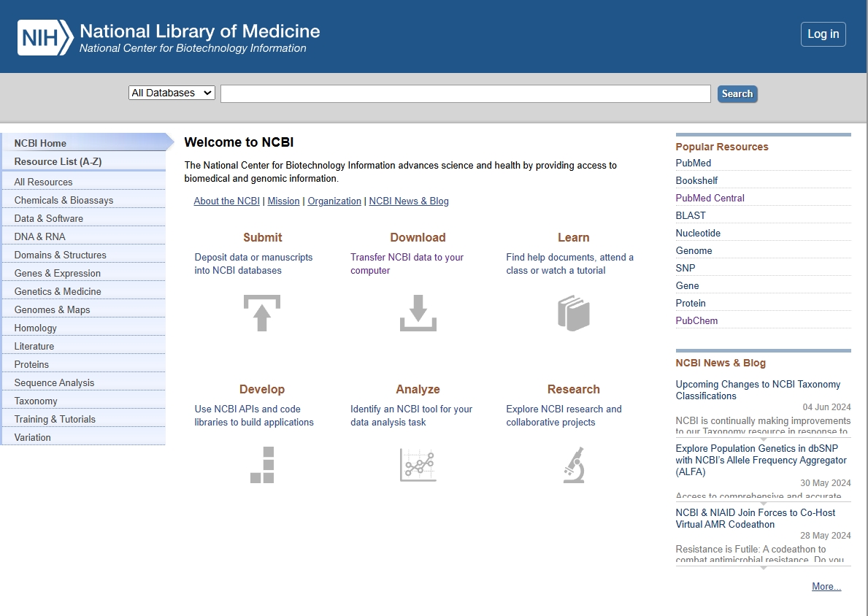This screenshot has width=868, height=616.
Task: Open PubMed from Popular Resources
Action: pyautogui.click(x=693, y=163)
